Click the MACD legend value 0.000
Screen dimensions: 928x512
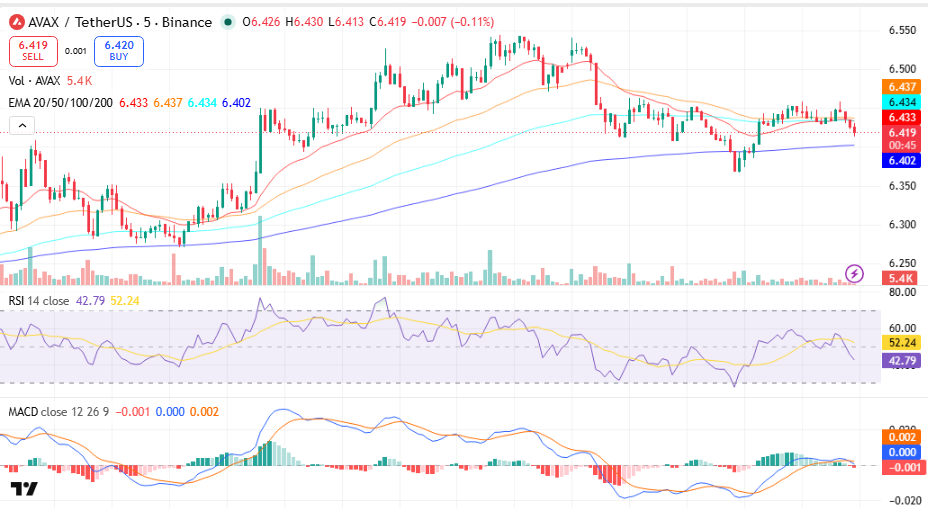pos(170,411)
